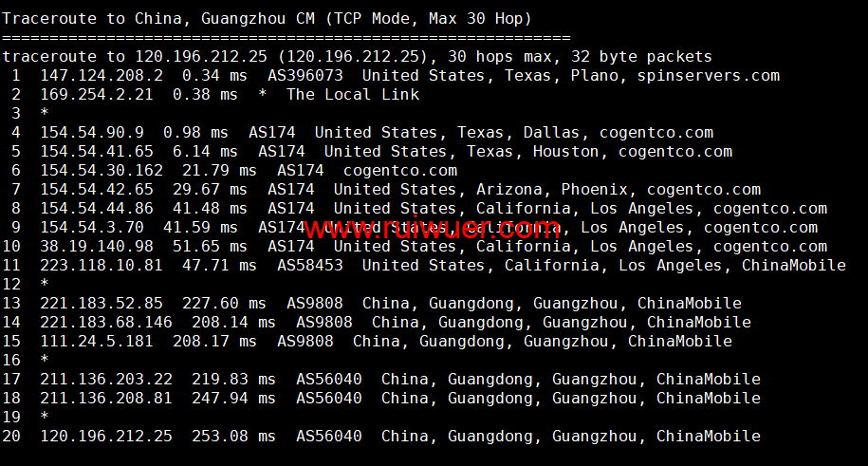Select the AS58453 label on hop 11
Image resolution: width=868 pixels, height=466 pixels.
pyautogui.click(x=309, y=266)
